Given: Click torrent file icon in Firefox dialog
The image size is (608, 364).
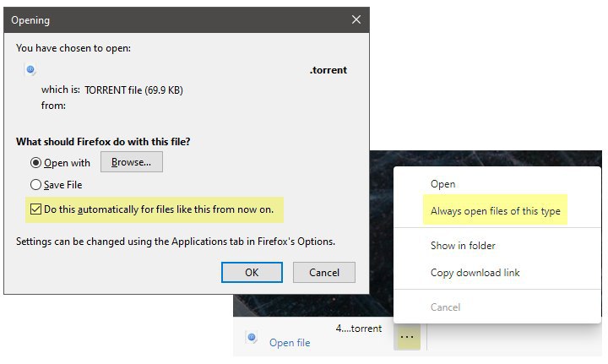Looking at the screenshot, I should [x=30, y=70].
